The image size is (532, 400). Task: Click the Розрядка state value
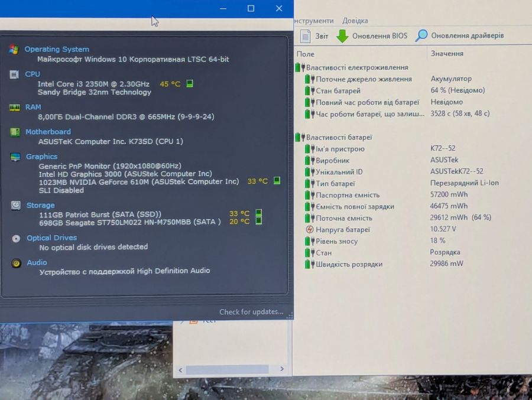pyautogui.click(x=445, y=252)
